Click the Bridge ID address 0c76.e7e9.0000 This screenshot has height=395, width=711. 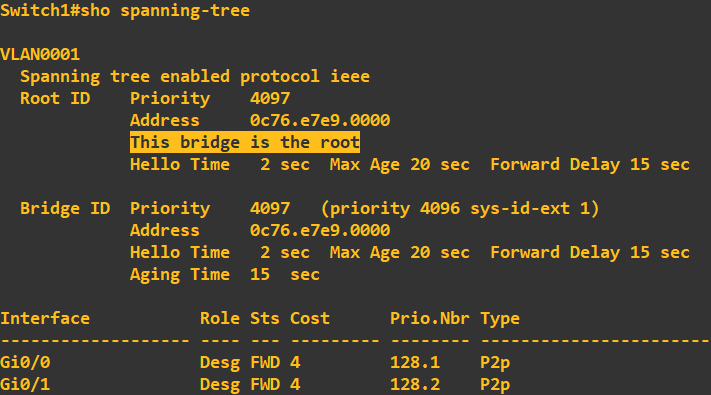coord(320,230)
